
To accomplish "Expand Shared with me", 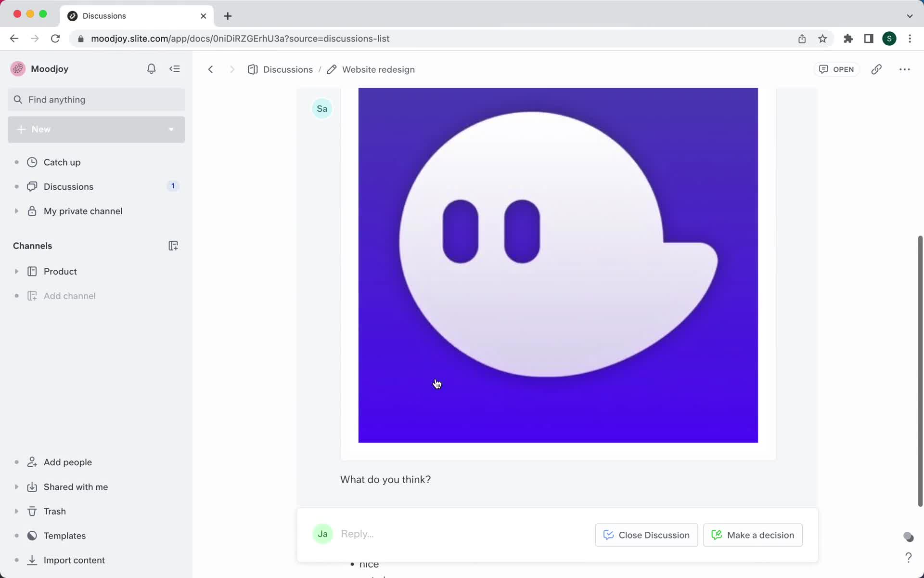I will click(x=16, y=487).
